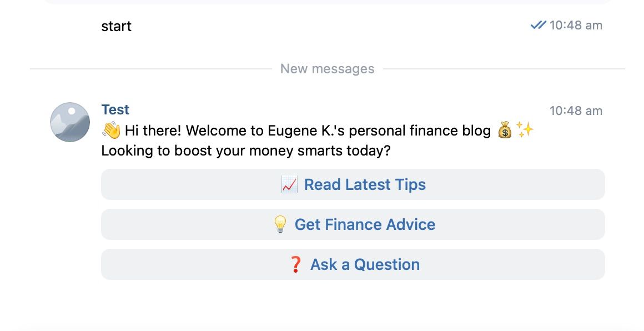This screenshot has width=644, height=331.
Task: Click the Test profile avatar
Action: click(70, 122)
